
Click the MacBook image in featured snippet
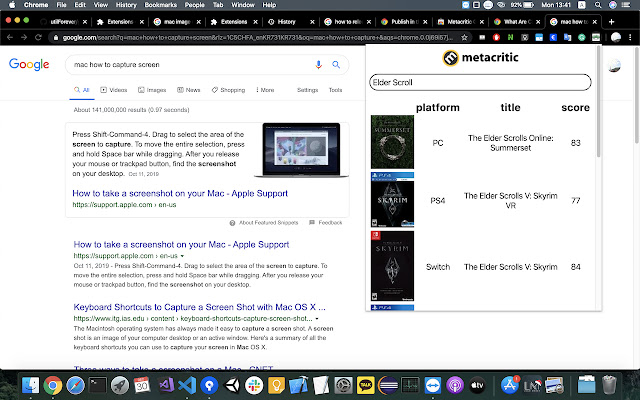(x=302, y=150)
